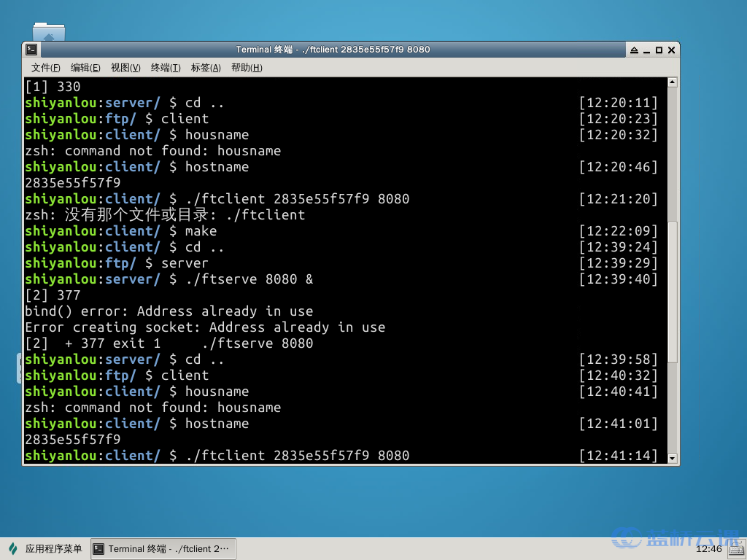Click the scrollbar down arrow
Viewport: 747px width, 560px height.
(673, 459)
